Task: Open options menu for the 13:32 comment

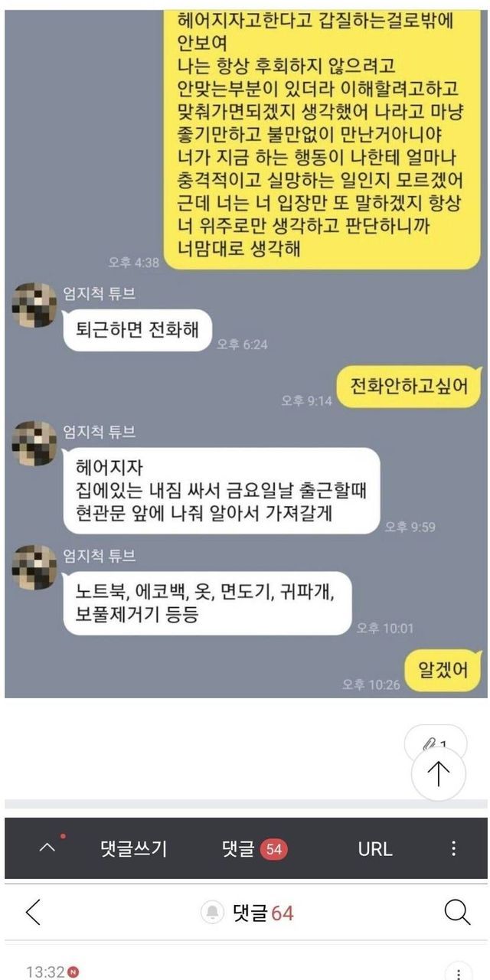Action: [x=458, y=972]
